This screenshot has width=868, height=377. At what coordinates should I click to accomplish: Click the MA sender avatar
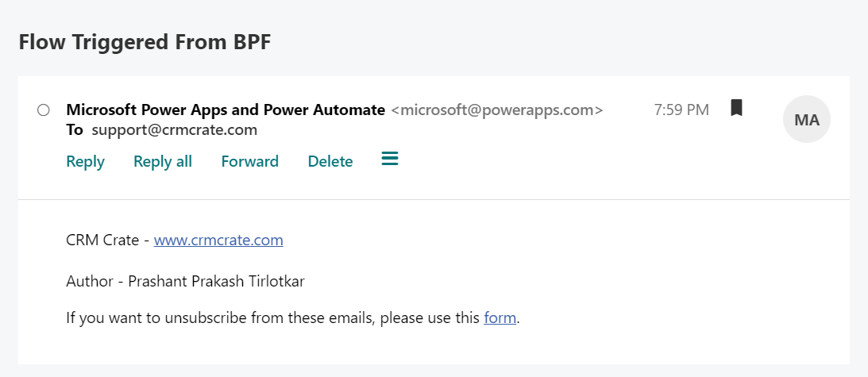[806, 120]
